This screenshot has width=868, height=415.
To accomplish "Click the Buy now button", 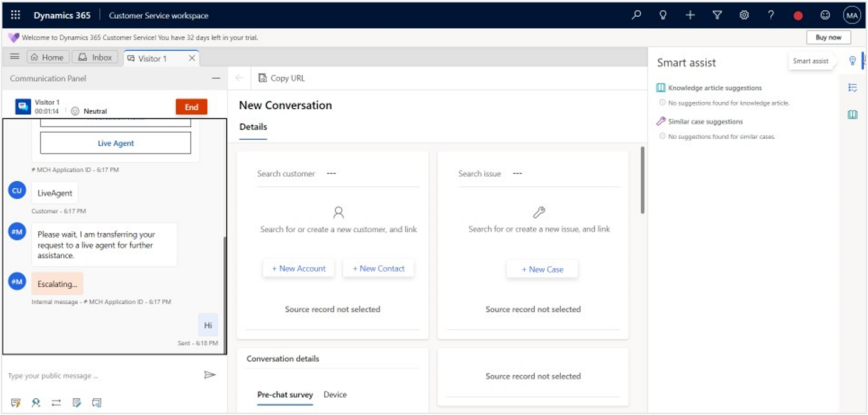I will pyautogui.click(x=828, y=38).
